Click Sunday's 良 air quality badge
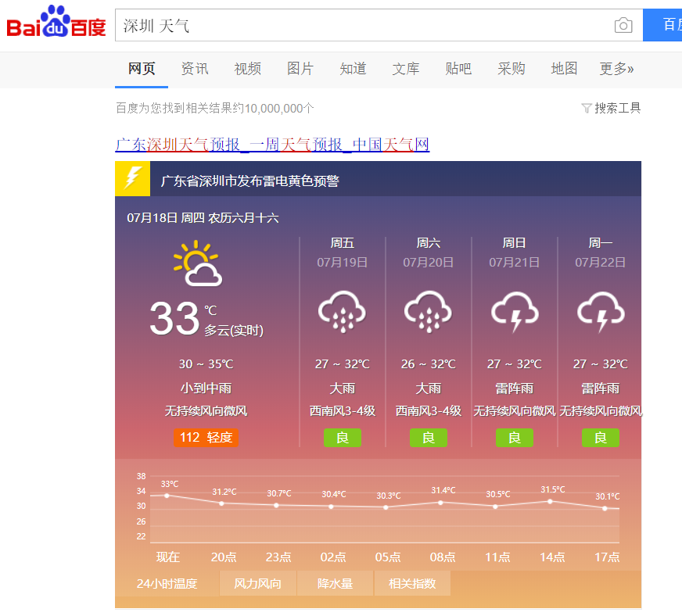The height and width of the screenshot is (616, 682). (515, 437)
